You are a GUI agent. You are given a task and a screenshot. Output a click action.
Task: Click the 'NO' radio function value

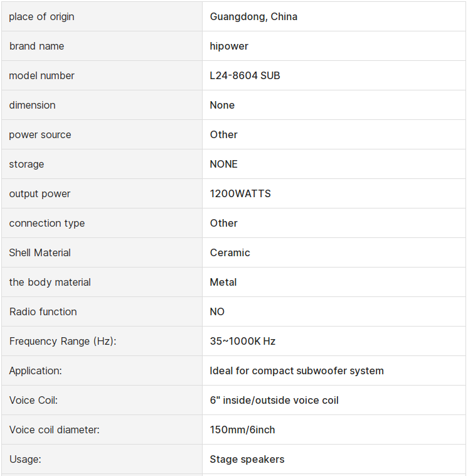pos(217,312)
